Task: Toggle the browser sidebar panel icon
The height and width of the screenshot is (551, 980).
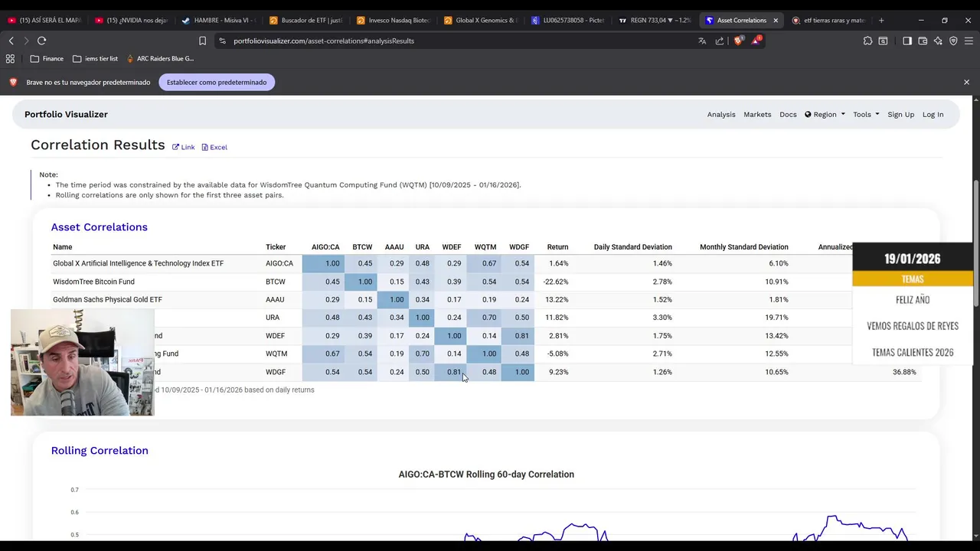Action: (907, 41)
